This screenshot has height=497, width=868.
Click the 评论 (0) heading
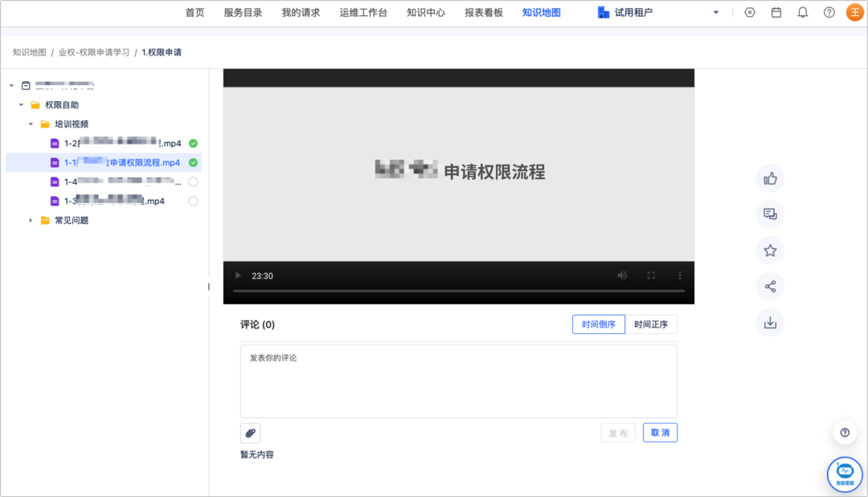(x=257, y=324)
